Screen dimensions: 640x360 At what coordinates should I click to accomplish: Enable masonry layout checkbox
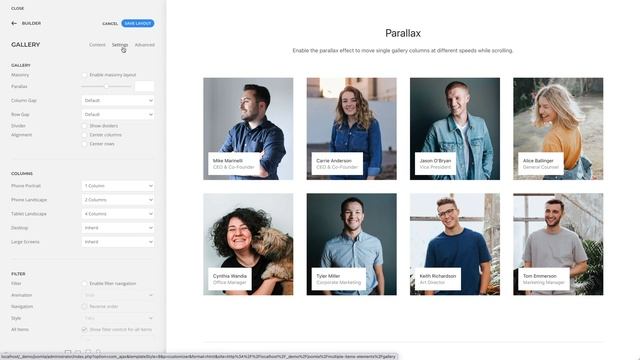click(84, 75)
